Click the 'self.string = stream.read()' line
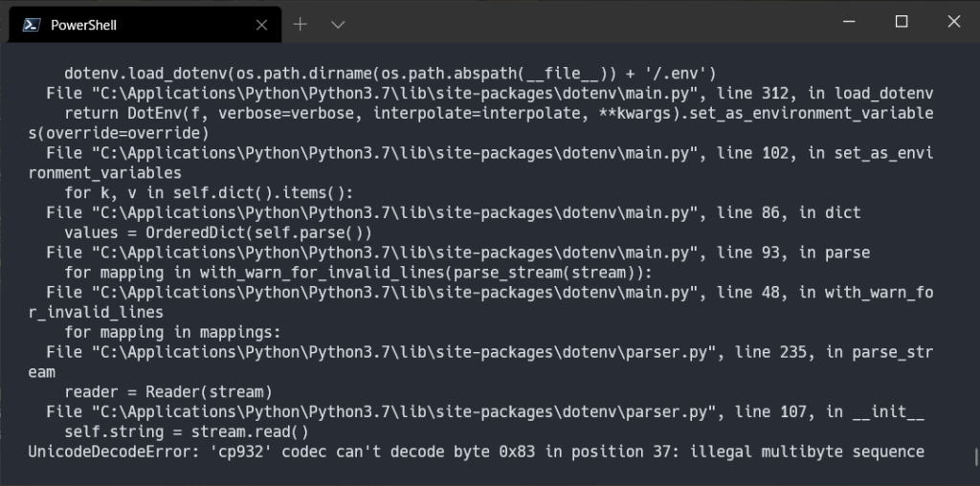980x486 pixels. [187, 431]
